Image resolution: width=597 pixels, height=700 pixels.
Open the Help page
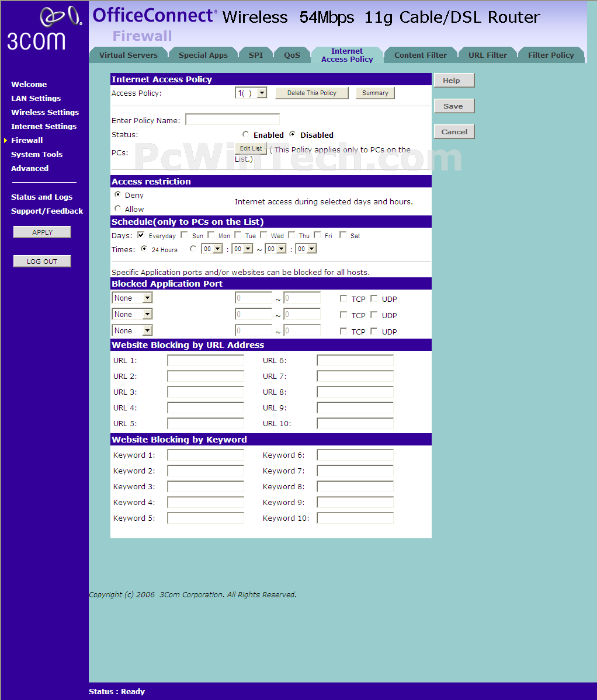(x=454, y=81)
